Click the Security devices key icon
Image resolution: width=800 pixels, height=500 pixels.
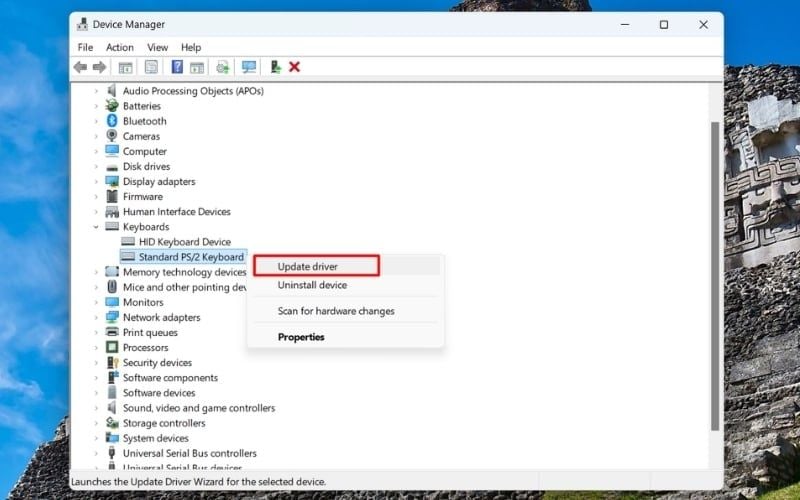(112, 362)
